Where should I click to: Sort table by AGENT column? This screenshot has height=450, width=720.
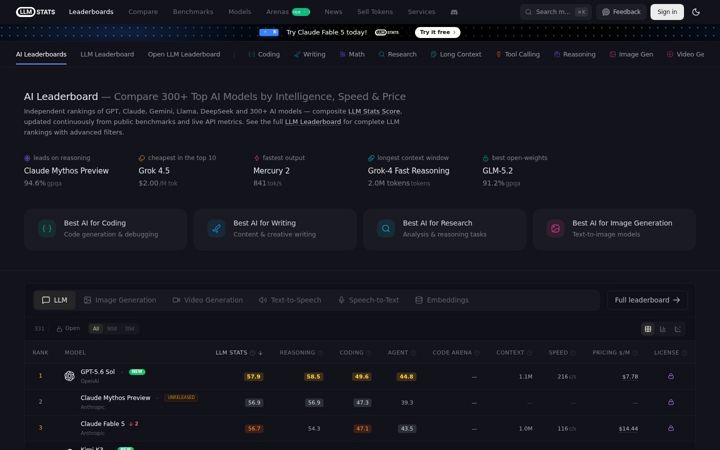tap(398, 353)
